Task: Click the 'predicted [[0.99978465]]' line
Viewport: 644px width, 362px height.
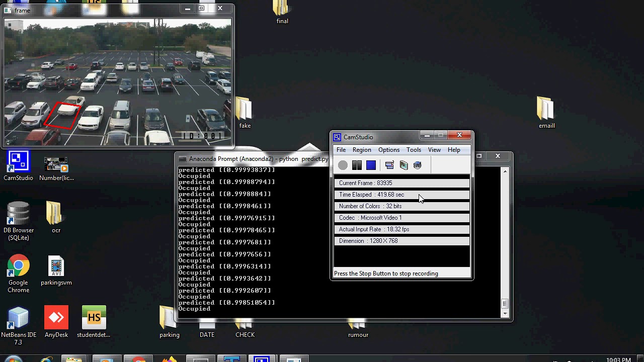Action: click(226, 230)
